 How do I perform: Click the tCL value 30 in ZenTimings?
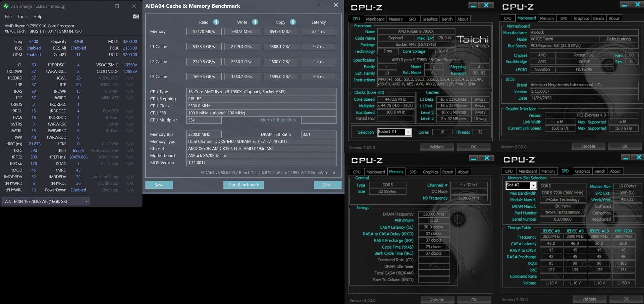tap(34, 65)
